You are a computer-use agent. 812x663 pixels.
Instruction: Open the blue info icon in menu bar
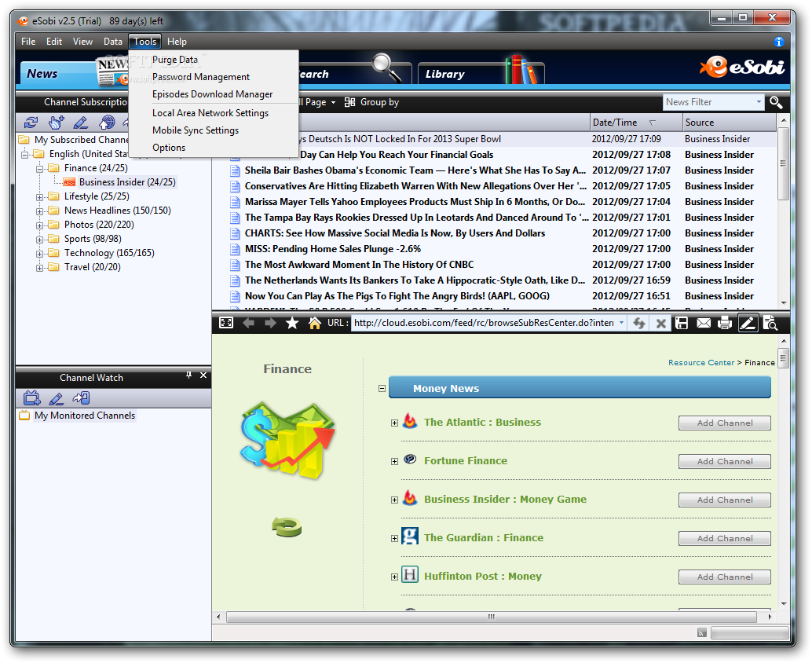[778, 42]
